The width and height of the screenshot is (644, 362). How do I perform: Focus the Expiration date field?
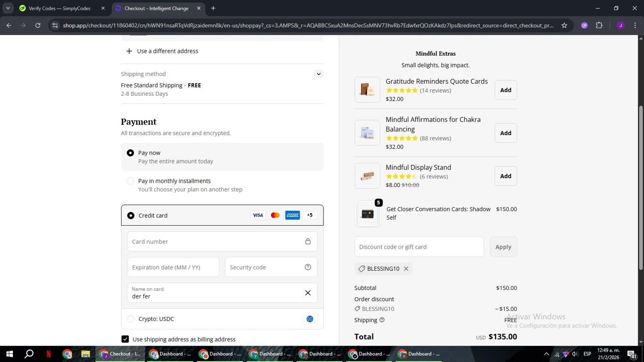(173, 267)
